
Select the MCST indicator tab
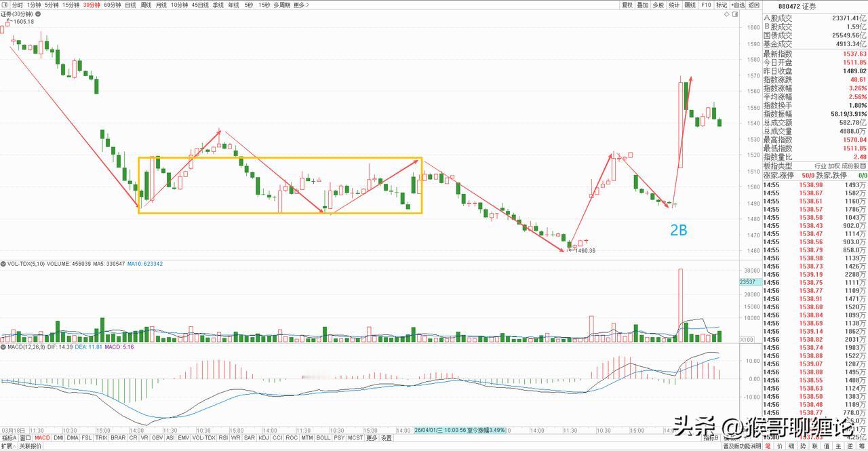click(355, 438)
